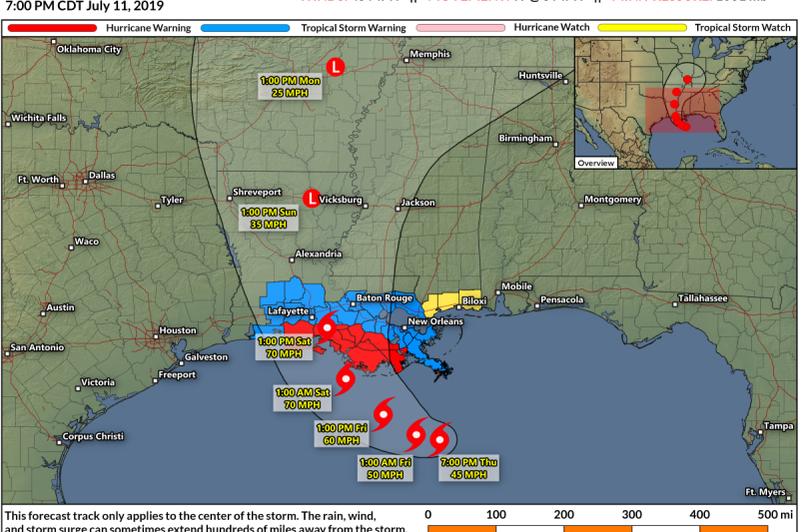Click the Birmingham city label
The width and height of the screenshot is (799, 532).
[525, 138]
